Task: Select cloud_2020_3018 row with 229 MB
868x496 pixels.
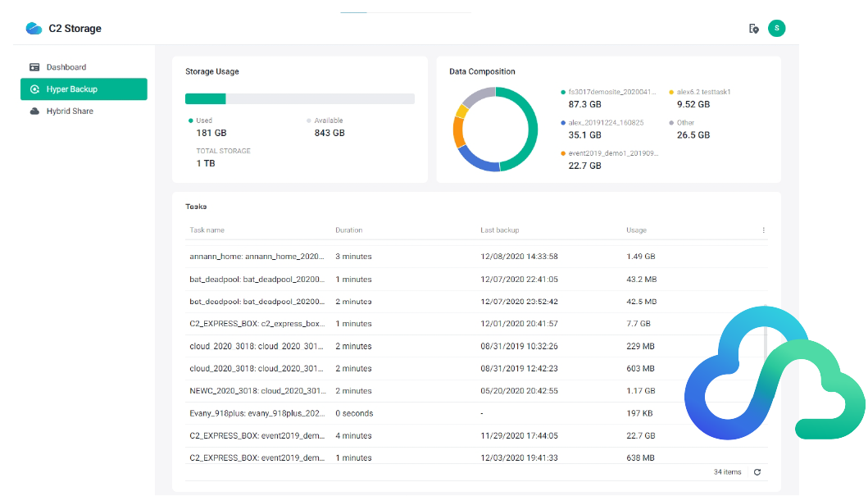Action: pos(477,347)
